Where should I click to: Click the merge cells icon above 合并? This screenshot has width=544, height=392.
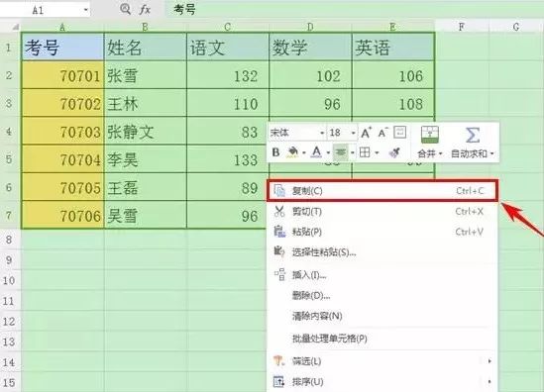click(430, 135)
